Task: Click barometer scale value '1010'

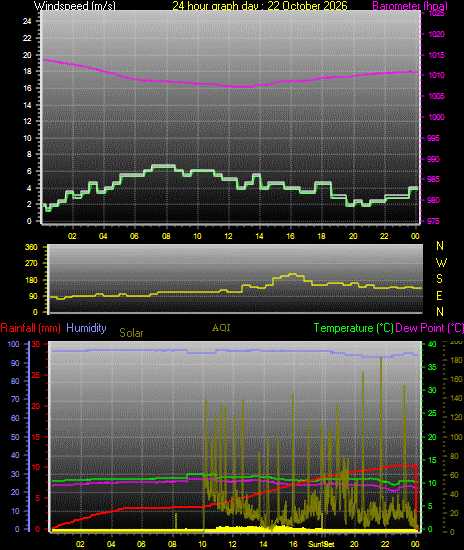Action: (x=437, y=75)
